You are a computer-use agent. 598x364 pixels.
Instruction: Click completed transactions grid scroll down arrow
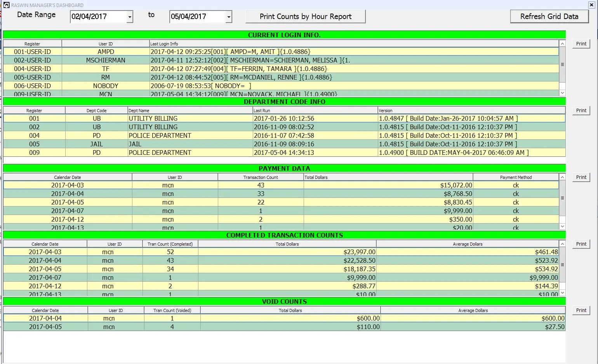click(562, 293)
